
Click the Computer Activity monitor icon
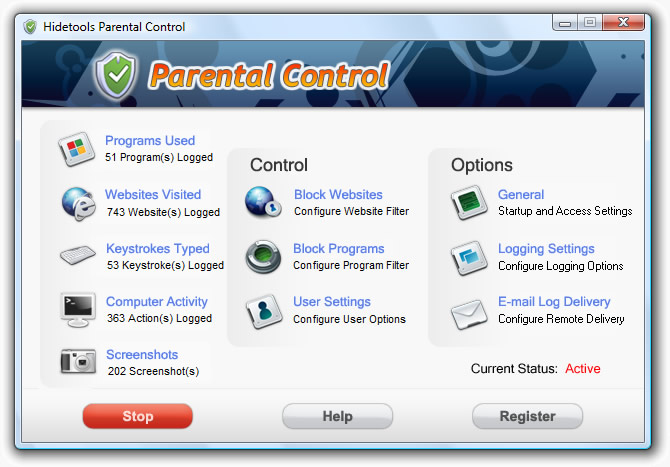78,310
